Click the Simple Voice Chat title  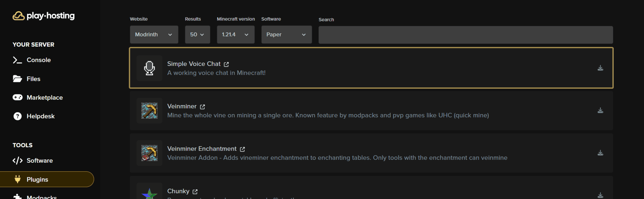(x=194, y=64)
